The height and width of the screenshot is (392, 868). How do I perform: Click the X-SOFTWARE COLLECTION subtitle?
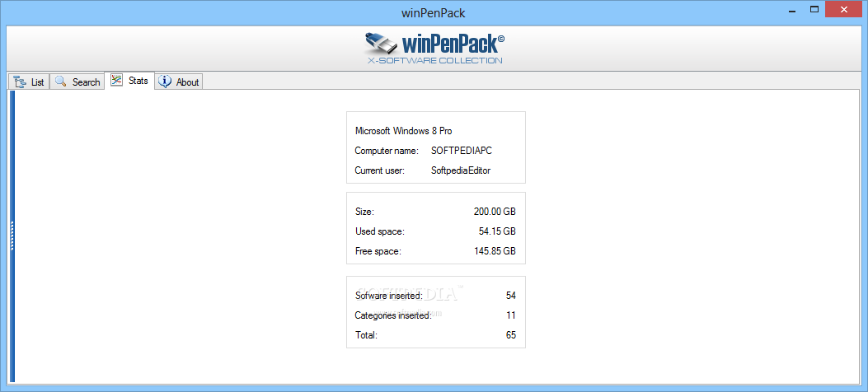(435, 60)
